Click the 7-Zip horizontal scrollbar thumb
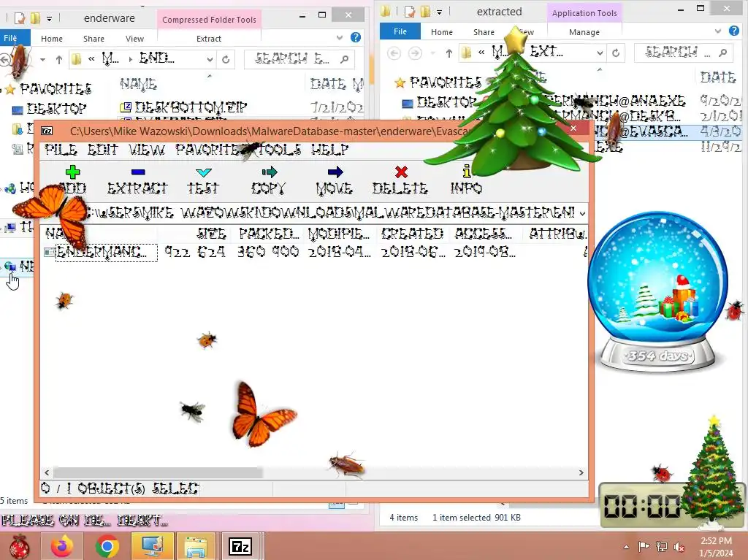 [158, 472]
